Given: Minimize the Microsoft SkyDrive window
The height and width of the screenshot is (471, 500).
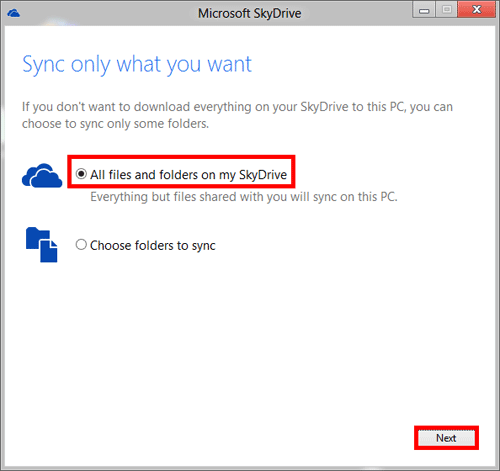Looking at the screenshot, I should coord(424,10).
